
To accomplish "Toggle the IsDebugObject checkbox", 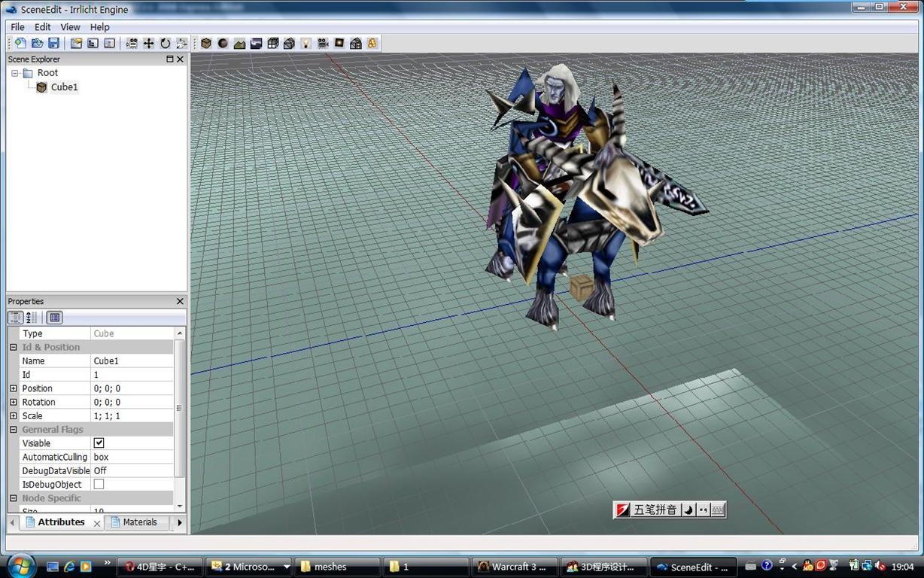I will click(99, 485).
